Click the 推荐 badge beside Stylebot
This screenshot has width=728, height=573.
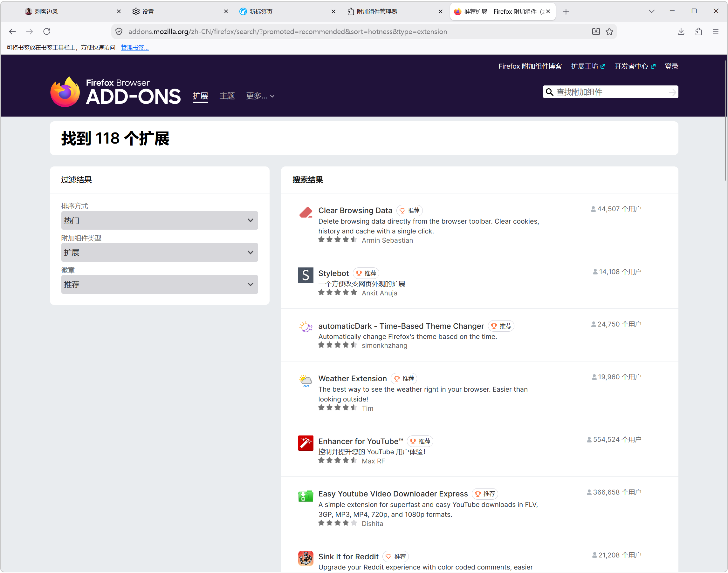point(366,274)
